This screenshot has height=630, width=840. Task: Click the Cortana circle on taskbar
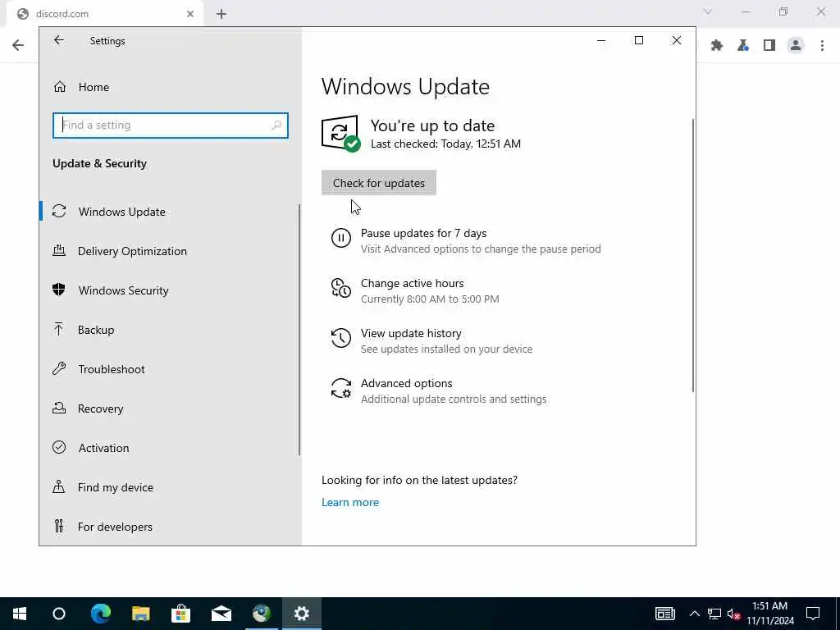[x=59, y=614]
